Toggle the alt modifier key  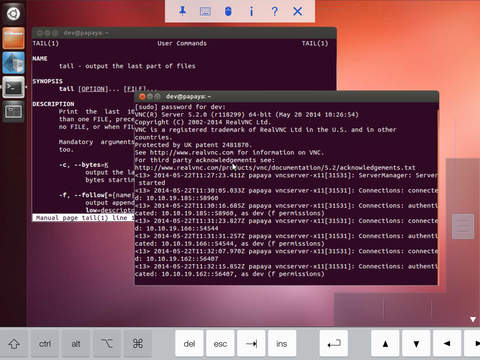point(76,344)
